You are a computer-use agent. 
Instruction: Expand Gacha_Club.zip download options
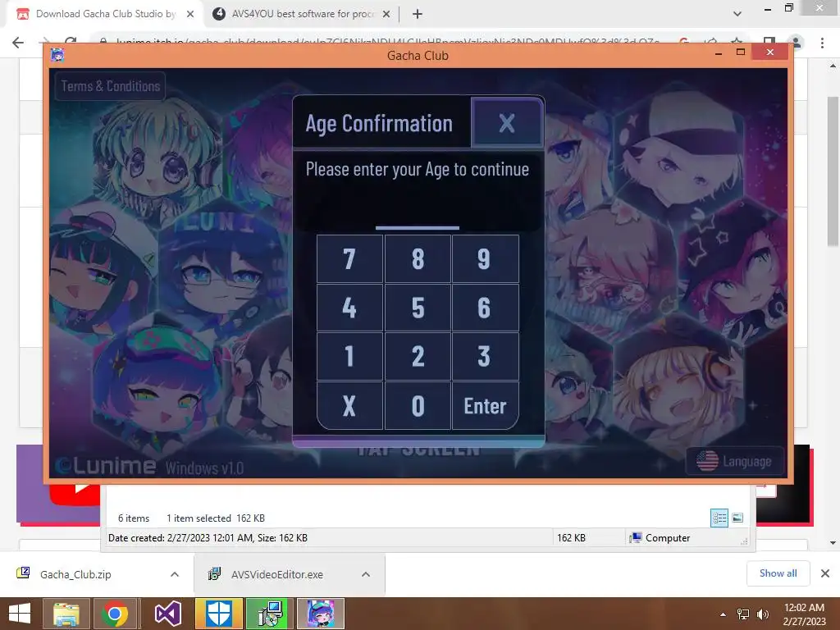click(175, 574)
